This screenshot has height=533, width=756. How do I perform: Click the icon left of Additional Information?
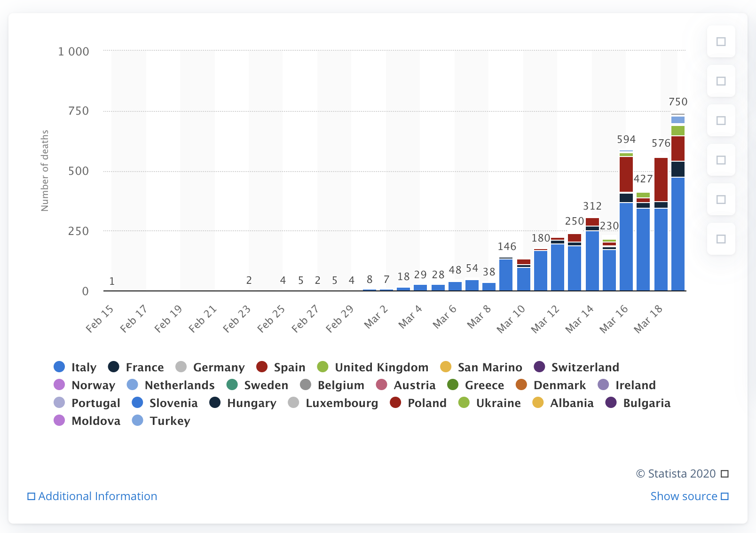click(31, 496)
